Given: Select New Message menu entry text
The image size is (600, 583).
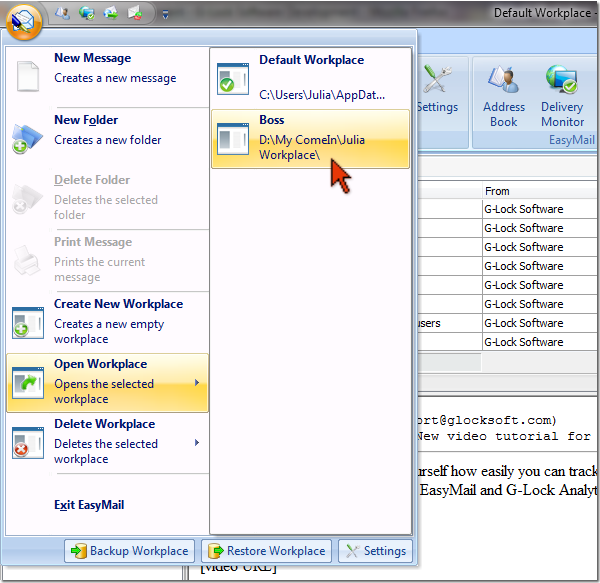Looking at the screenshot, I should pyautogui.click(x=93, y=58).
